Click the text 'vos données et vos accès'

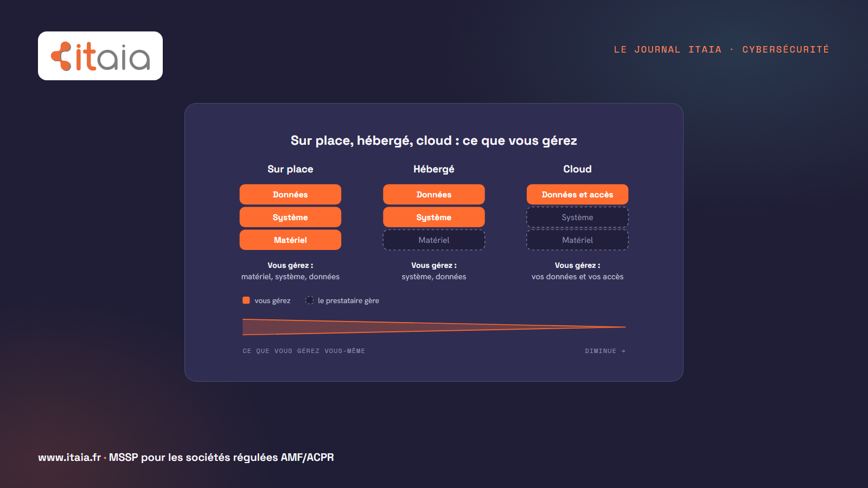point(578,277)
